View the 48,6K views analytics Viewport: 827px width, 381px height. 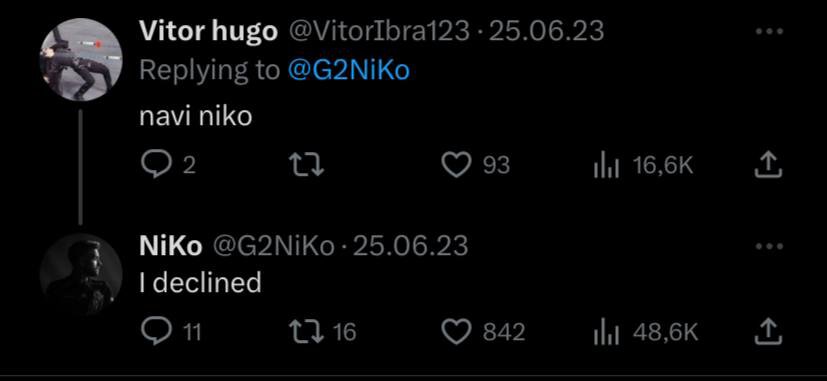point(645,332)
